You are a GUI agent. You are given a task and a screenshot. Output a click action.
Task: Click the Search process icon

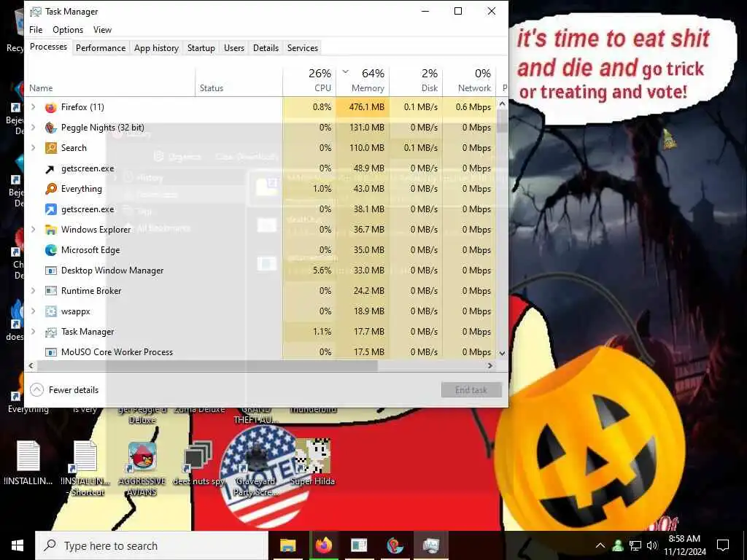pos(50,148)
